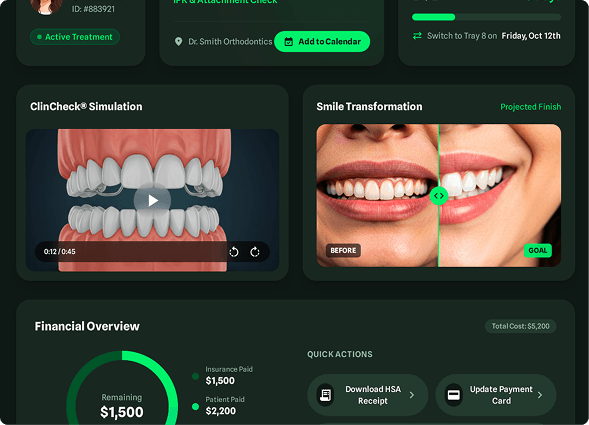Click the dark green Insurance Paid legend dot

(x=195, y=376)
